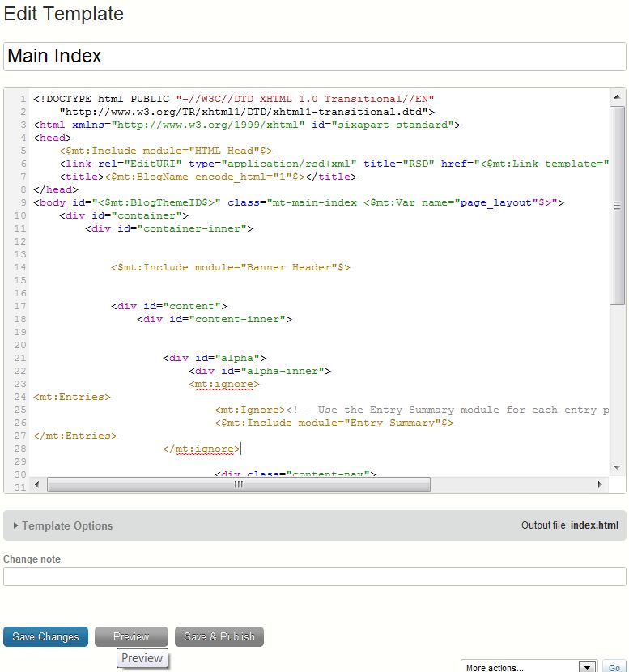Viewport: 629px width, 672px height.
Task: Click the horizontal scroll left arrow
Action: point(37,484)
